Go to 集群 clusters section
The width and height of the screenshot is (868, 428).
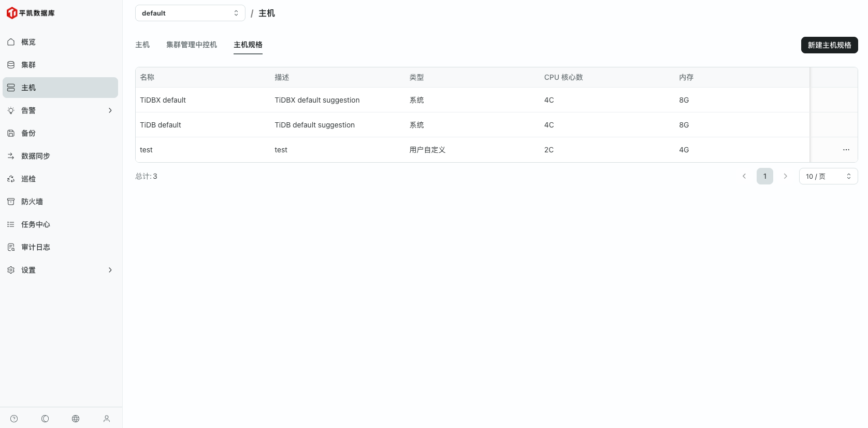tap(28, 65)
